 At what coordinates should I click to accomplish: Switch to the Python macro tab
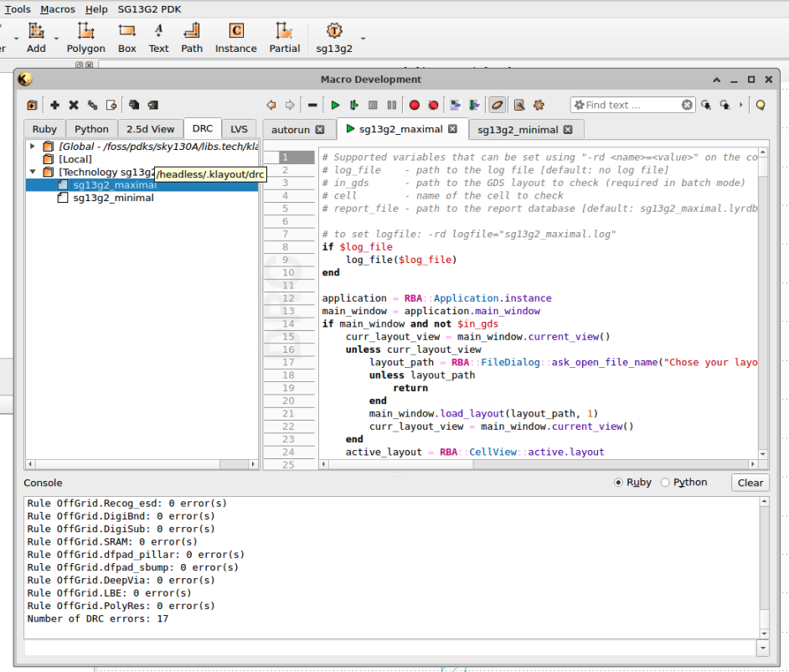tap(91, 129)
